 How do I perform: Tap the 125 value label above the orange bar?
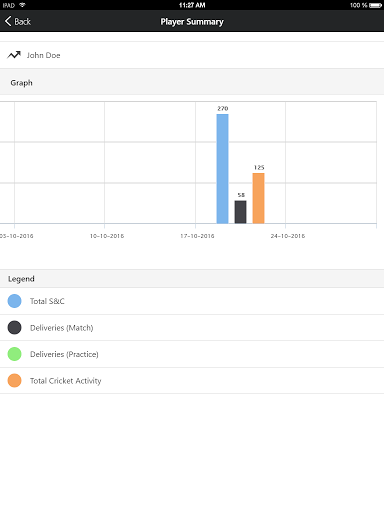point(259,167)
